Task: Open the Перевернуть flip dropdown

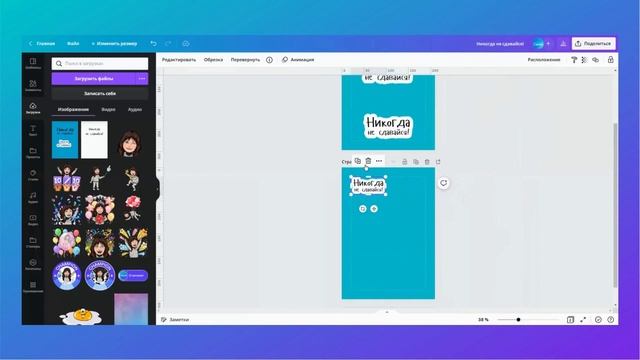Action: click(245, 60)
